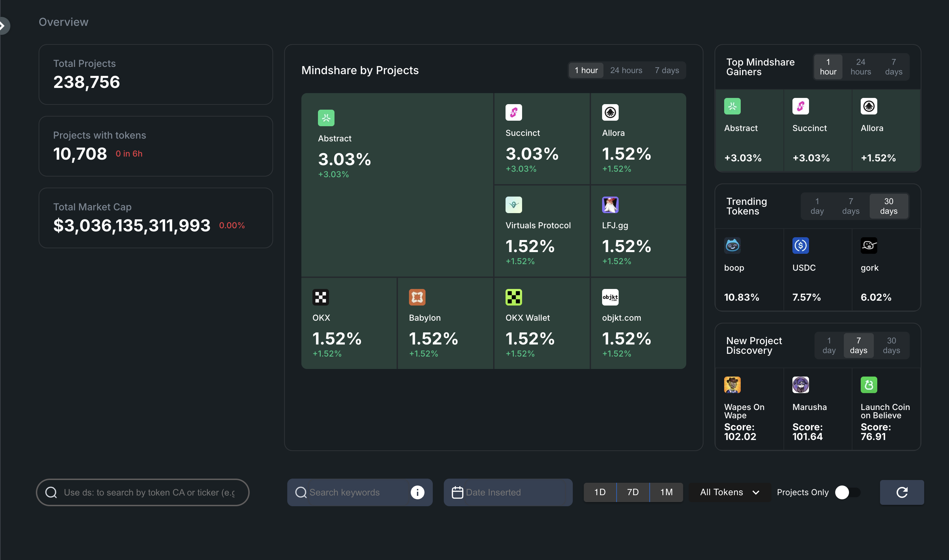This screenshot has height=560, width=949.
Task: Select 30 days in Trending Tokens
Action: pyautogui.click(x=888, y=206)
